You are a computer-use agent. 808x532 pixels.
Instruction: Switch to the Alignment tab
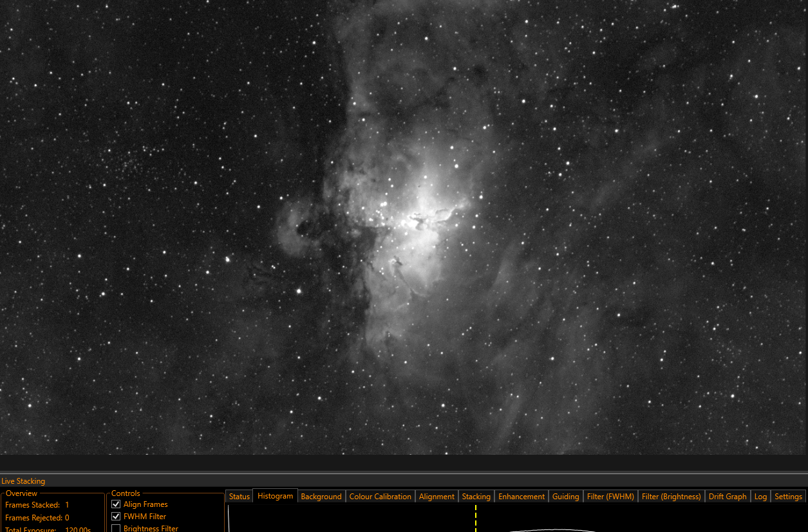point(437,497)
